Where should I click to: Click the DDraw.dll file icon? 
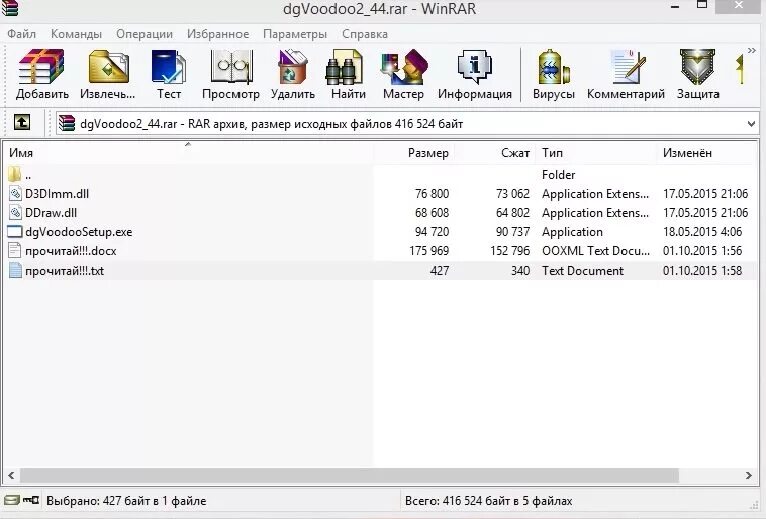point(15,213)
